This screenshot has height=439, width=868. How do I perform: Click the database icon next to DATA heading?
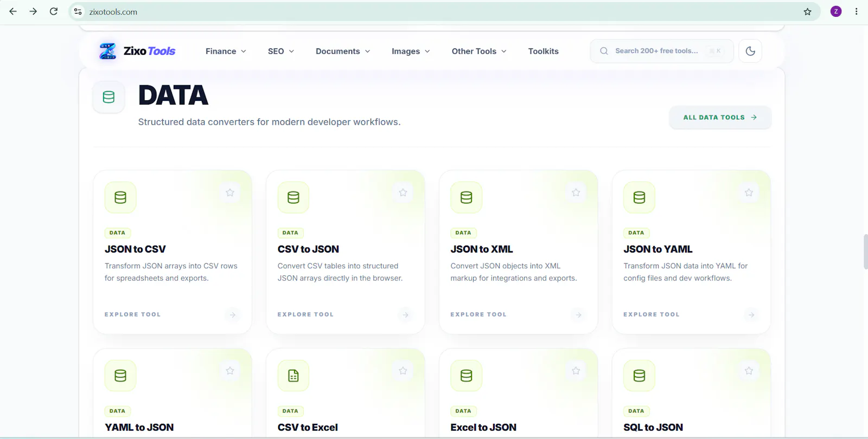coord(108,97)
